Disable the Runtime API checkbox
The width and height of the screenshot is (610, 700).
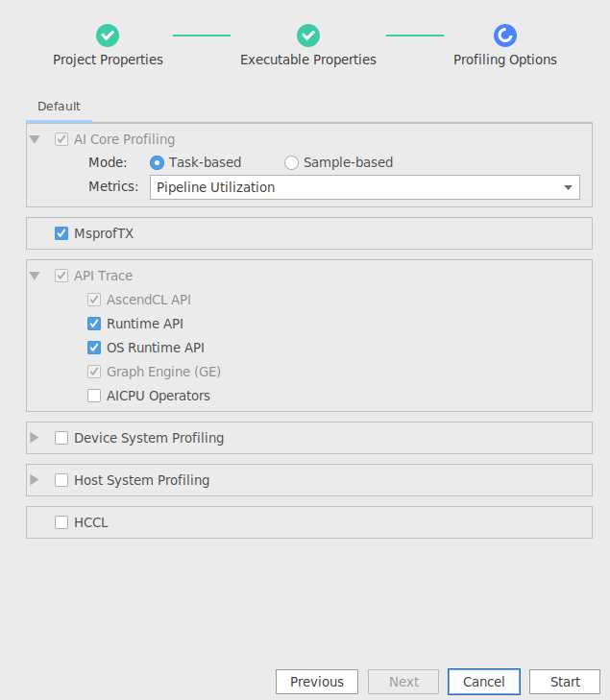coord(94,324)
